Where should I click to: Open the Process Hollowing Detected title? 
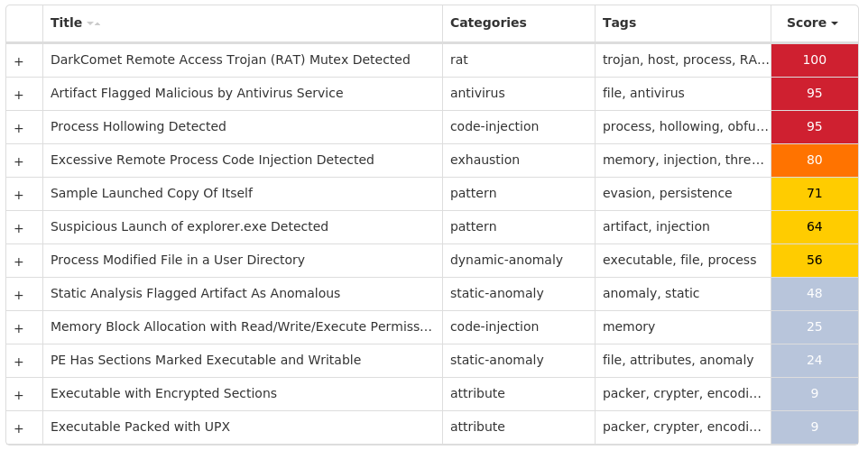[138, 127]
